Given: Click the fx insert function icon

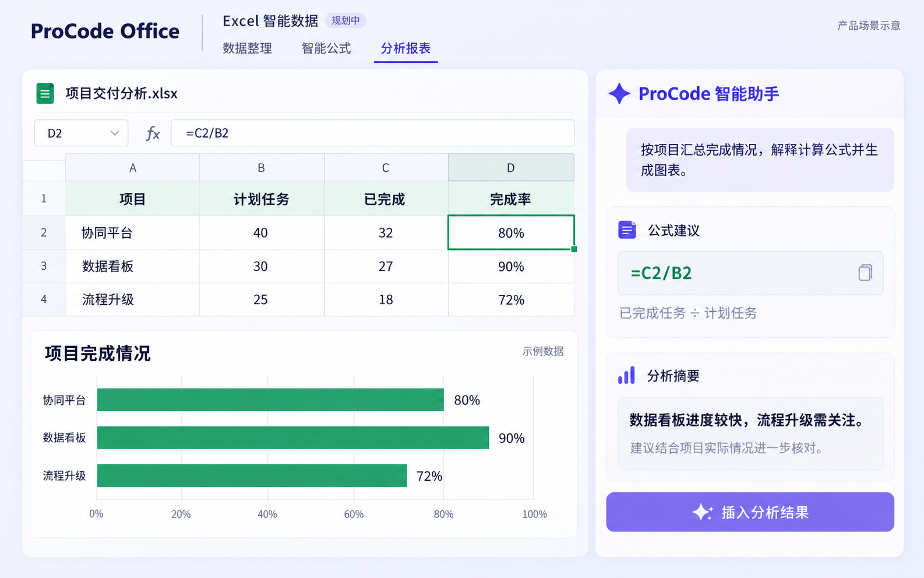Looking at the screenshot, I should point(153,133).
